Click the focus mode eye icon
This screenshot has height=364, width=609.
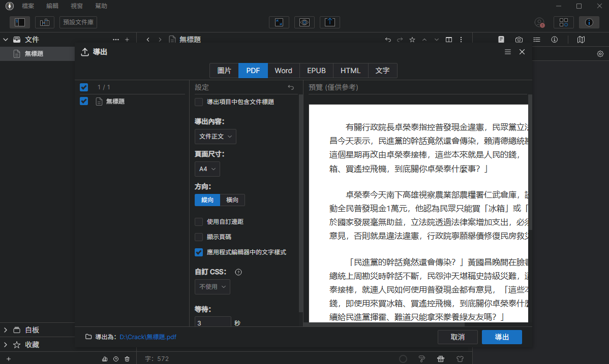pyautogui.click(x=304, y=22)
